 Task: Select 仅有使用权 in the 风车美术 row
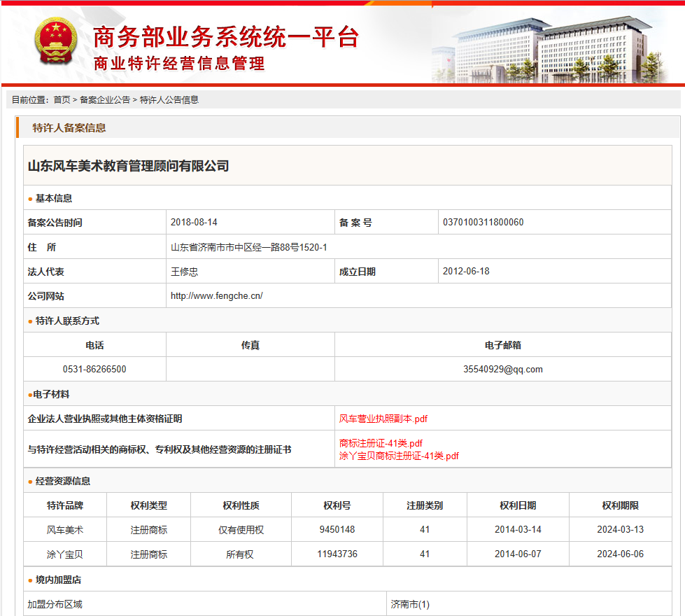click(241, 530)
